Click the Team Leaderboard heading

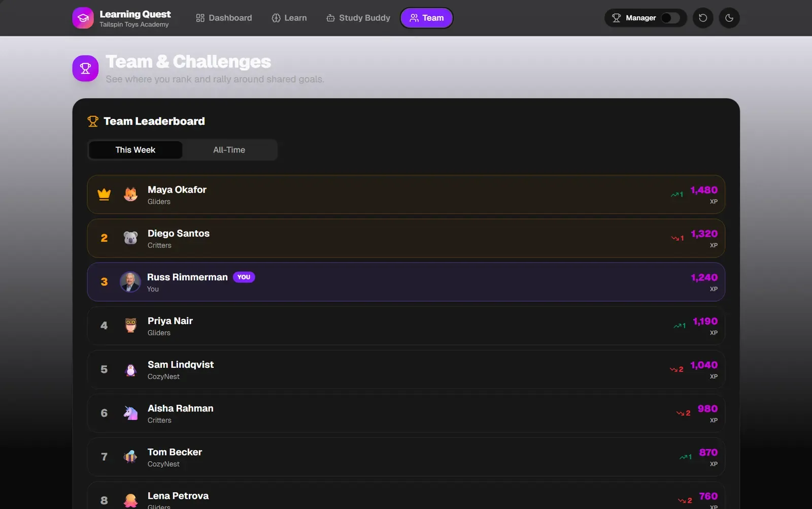154,121
